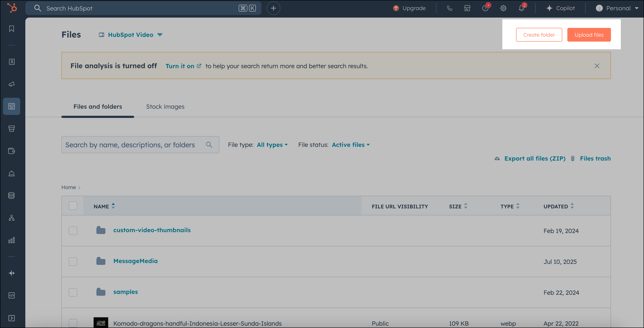Open the Personal account menu
This screenshot has height=328, width=644.
(x=617, y=8)
